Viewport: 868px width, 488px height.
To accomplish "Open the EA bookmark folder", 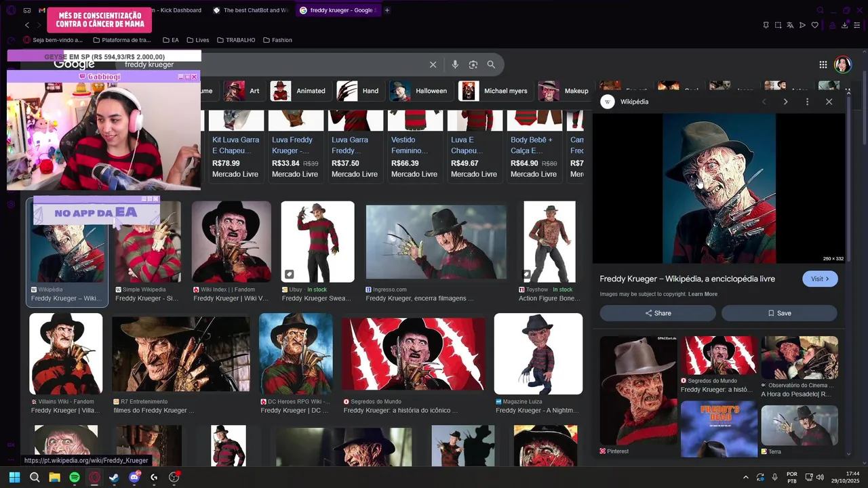I will [x=170, y=40].
